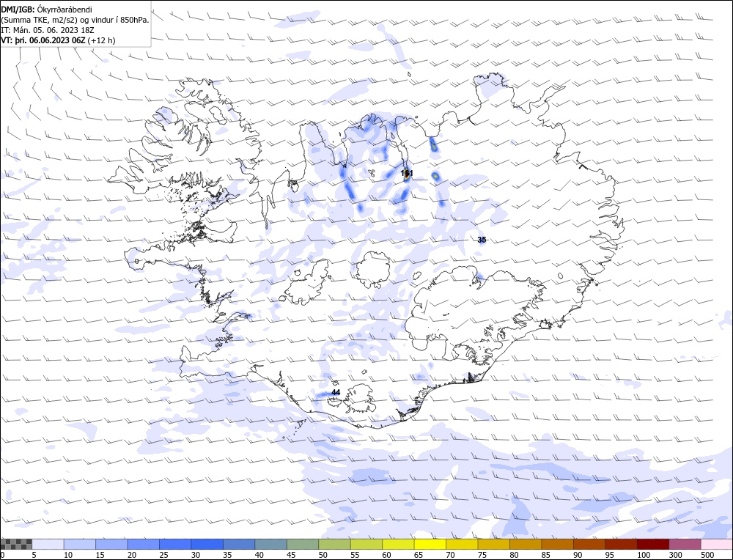Viewport: 733px width, 560px height.
Task: Select the blue swatch between 25 and 30
Action: tap(175, 544)
